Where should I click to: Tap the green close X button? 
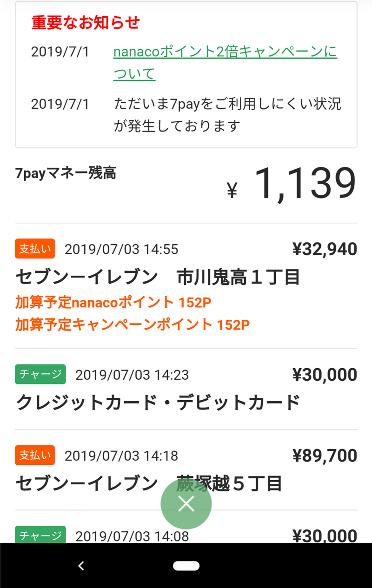(x=186, y=504)
